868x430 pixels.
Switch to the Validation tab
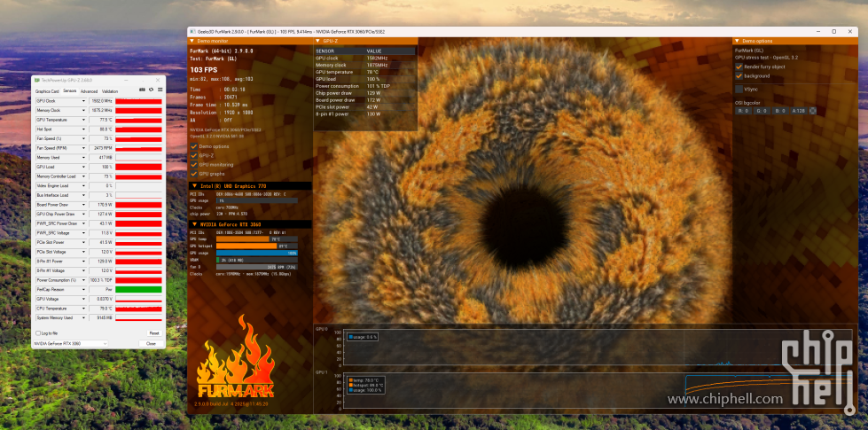110,91
